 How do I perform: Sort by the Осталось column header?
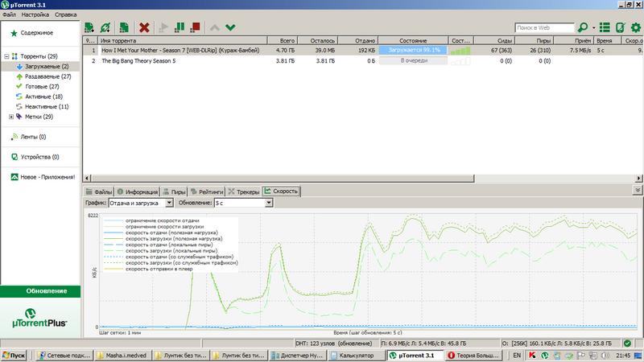pos(317,41)
